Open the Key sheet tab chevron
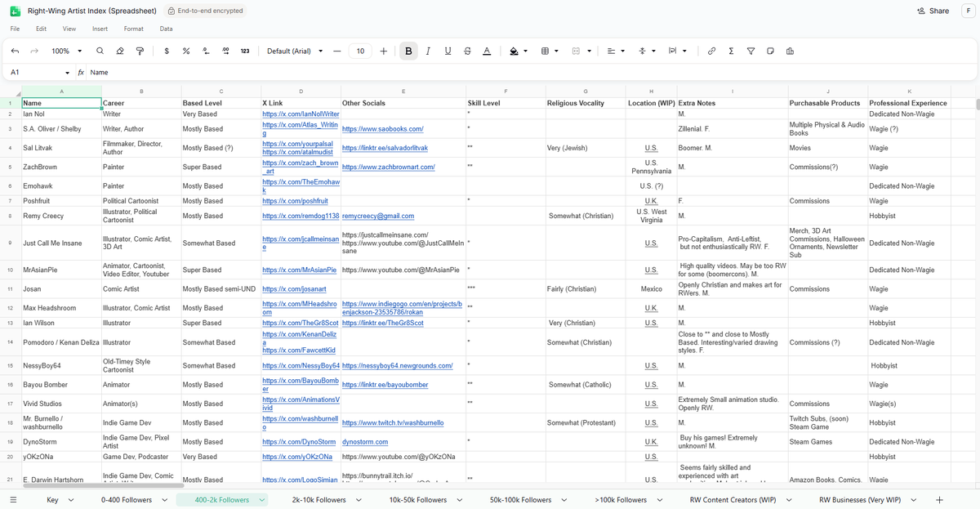 coord(70,499)
